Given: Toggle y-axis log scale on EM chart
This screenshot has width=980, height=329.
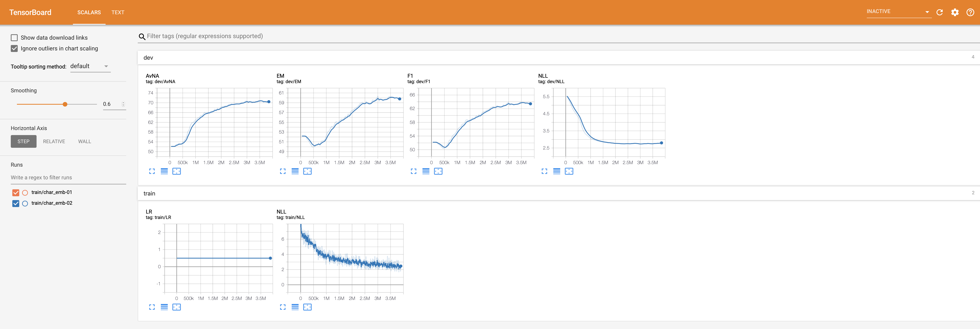Looking at the screenshot, I should click(x=295, y=172).
